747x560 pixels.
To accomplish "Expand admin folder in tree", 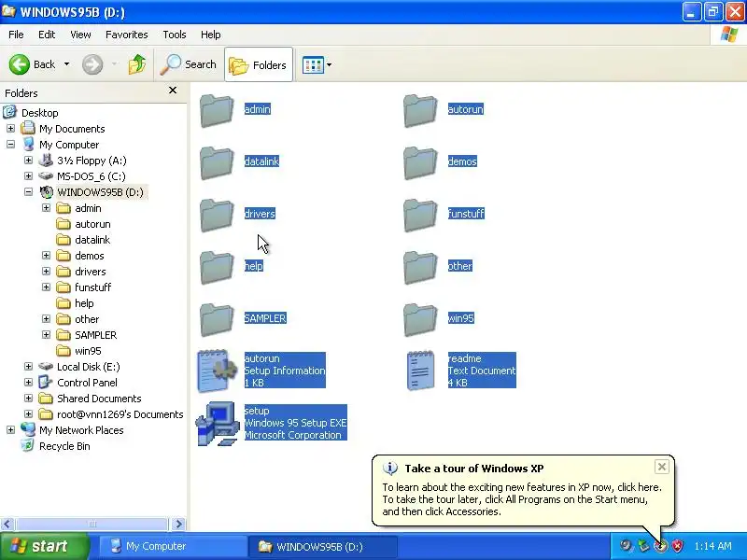I will [x=46, y=208].
